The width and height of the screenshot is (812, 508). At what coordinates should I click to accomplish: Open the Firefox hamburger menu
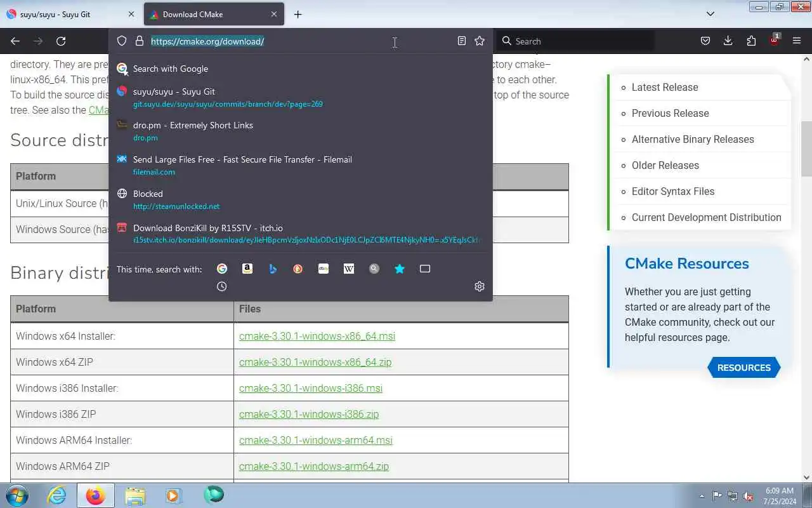[797, 41]
